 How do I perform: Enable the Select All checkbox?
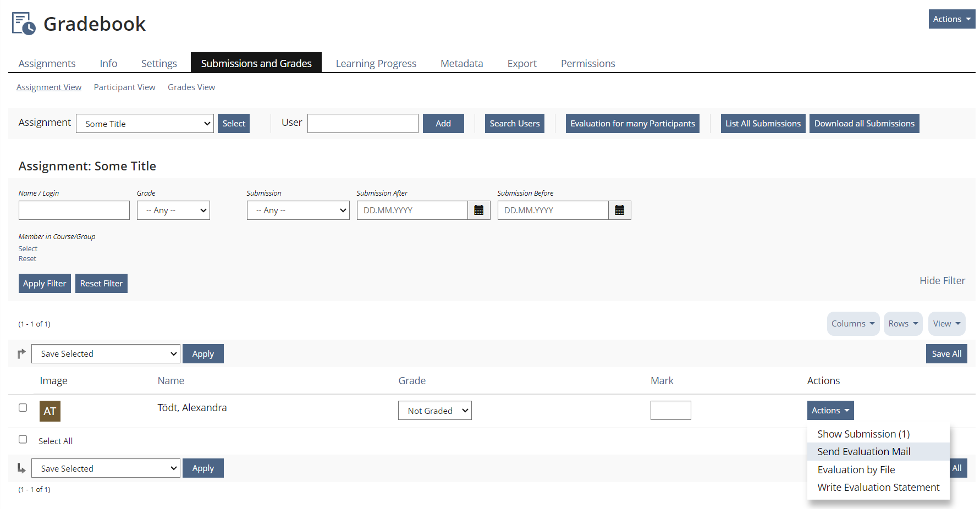[23, 440]
